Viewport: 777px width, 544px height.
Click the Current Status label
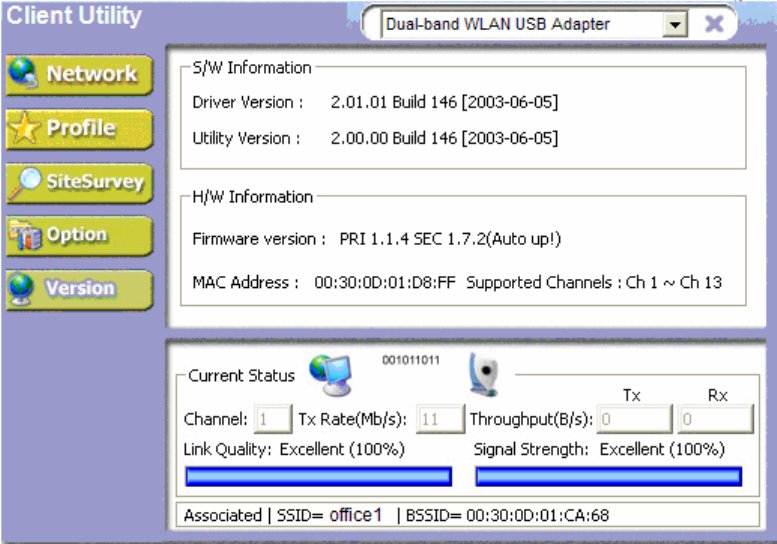(x=241, y=376)
